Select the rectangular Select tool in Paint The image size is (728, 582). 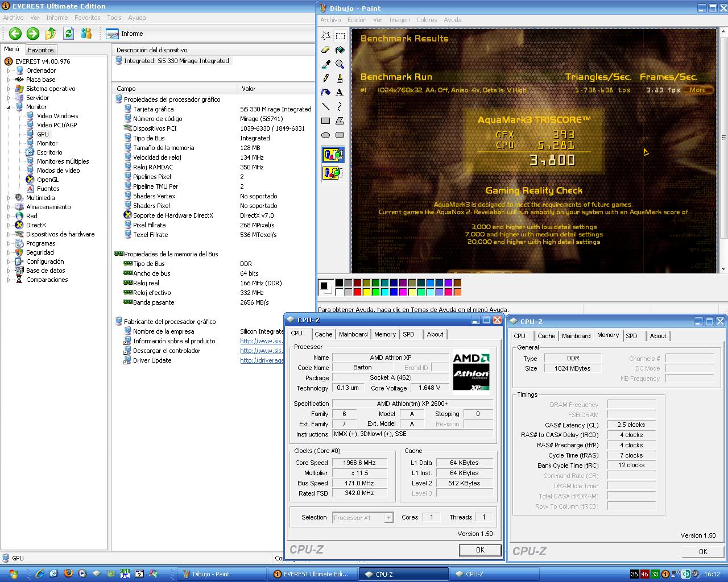click(x=340, y=36)
